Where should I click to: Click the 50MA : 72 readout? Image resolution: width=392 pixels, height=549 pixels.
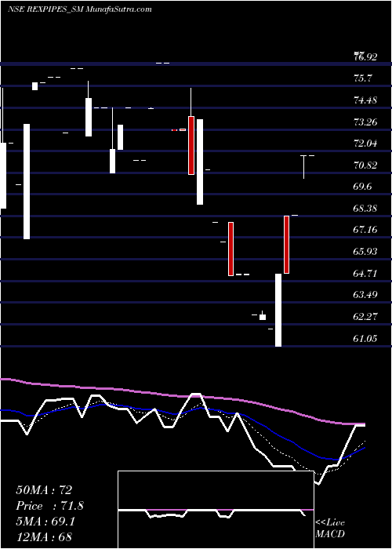[44, 490]
